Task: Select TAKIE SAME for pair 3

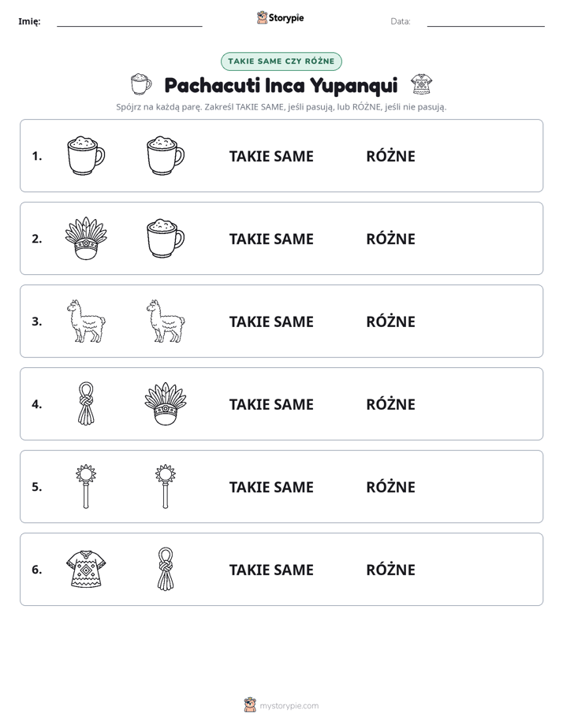Action: [x=271, y=321]
